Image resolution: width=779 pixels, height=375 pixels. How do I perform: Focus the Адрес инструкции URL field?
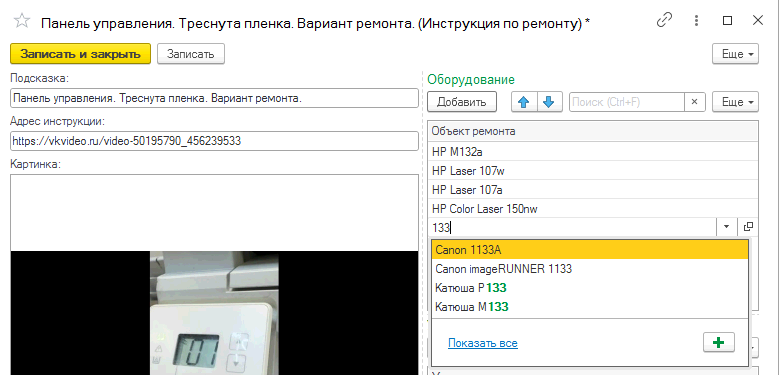click(x=214, y=141)
